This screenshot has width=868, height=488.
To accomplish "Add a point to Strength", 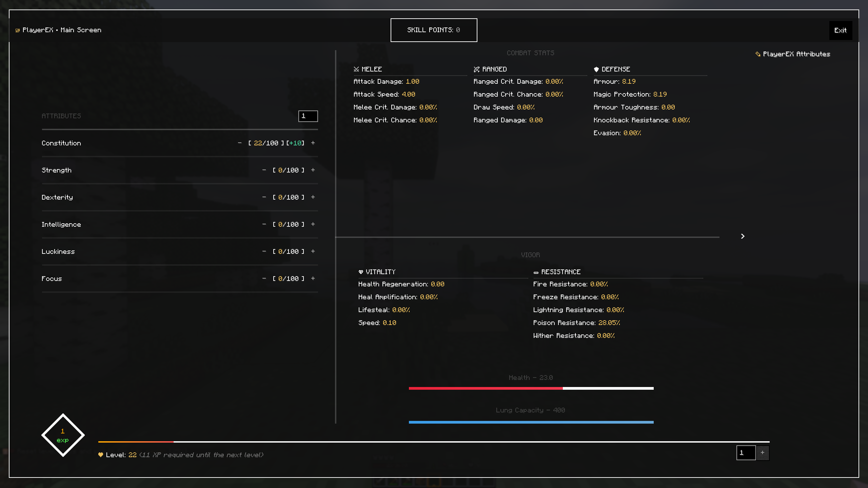I will click(313, 170).
